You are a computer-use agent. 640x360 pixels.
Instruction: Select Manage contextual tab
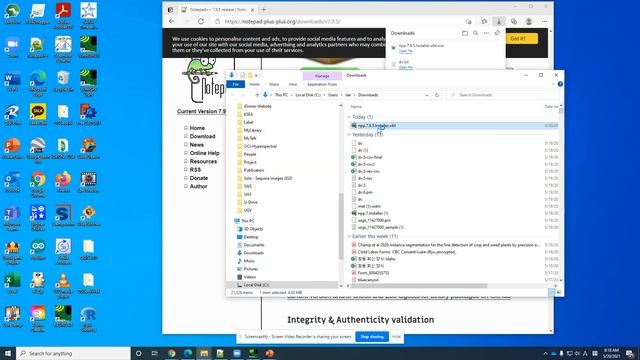tap(322, 76)
